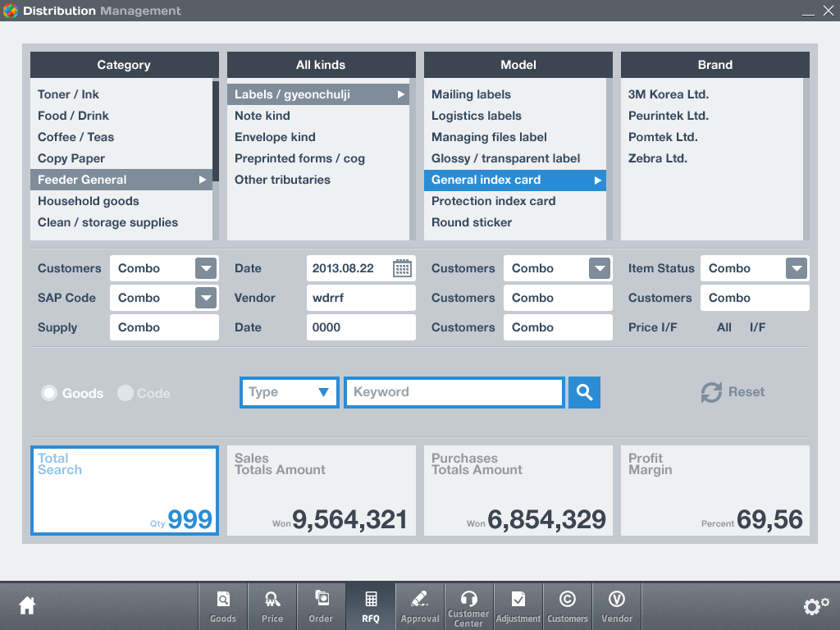Open the Approval module icon
The height and width of the screenshot is (630, 840).
(419, 605)
